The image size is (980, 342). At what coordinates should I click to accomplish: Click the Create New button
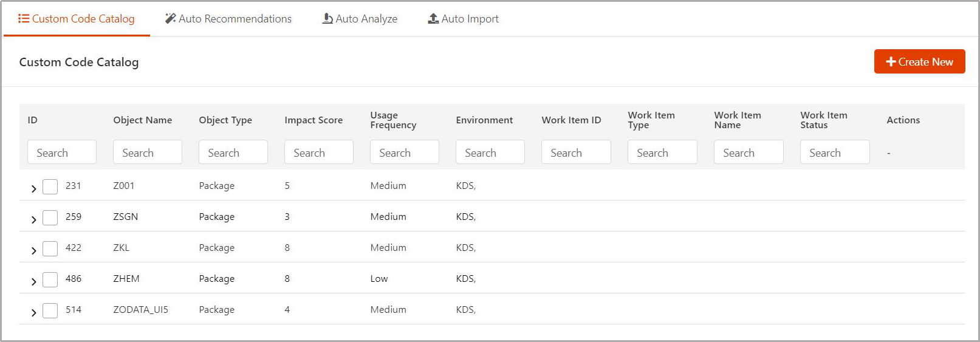click(x=919, y=61)
